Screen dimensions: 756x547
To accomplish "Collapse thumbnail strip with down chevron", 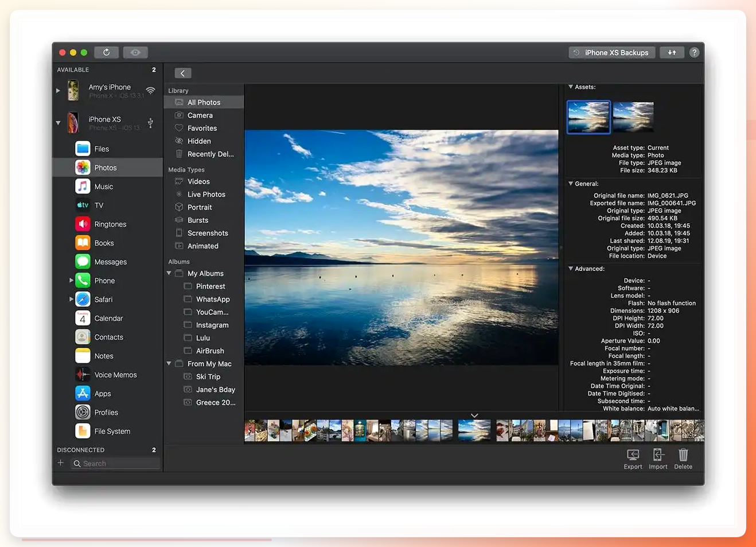I will (x=474, y=416).
